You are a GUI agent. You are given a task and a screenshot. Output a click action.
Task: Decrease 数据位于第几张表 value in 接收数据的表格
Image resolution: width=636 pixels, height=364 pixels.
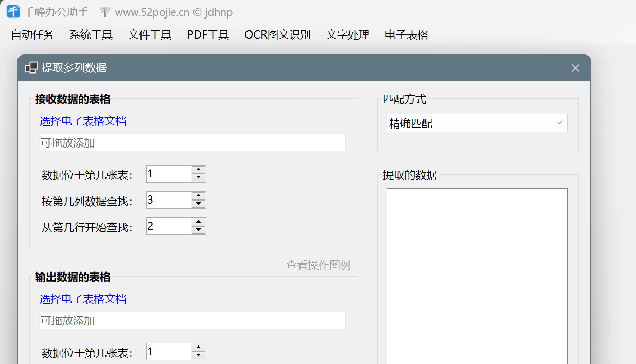pyautogui.click(x=199, y=178)
